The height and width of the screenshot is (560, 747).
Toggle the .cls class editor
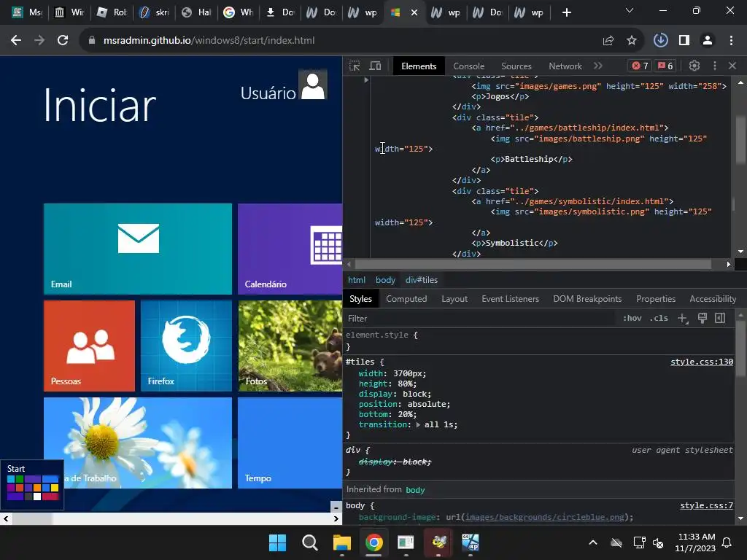click(659, 318)
